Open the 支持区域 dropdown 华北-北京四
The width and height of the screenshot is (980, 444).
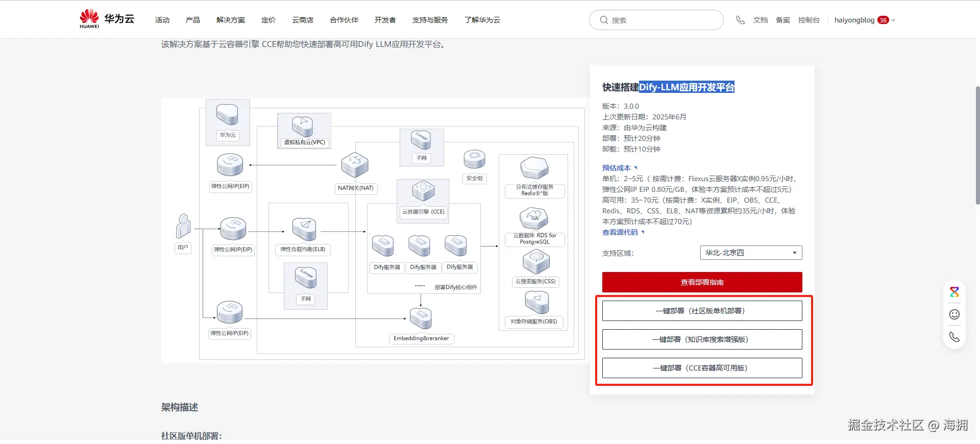coord(751,253)
